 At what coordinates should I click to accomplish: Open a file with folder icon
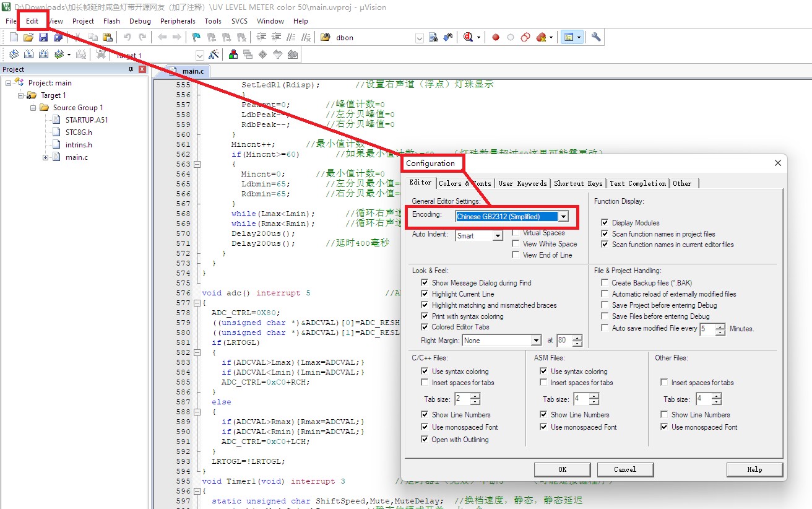click(28, 37)
